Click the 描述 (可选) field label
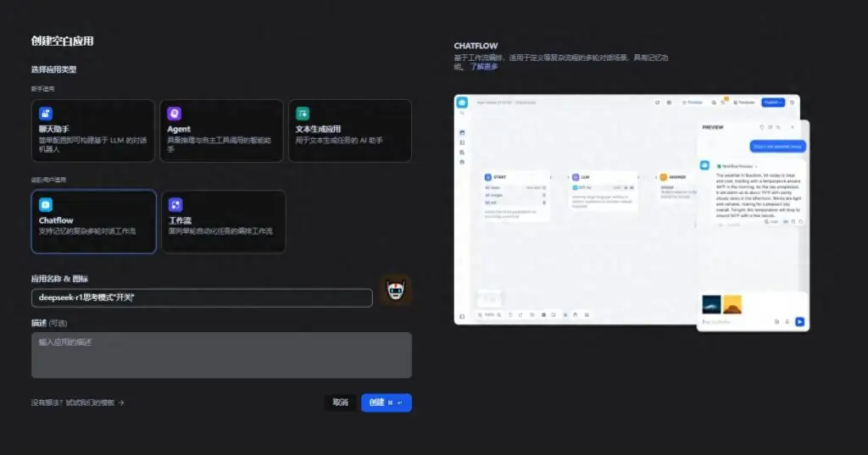This screenshot has width=868, height=455. (x=49, y=324)
